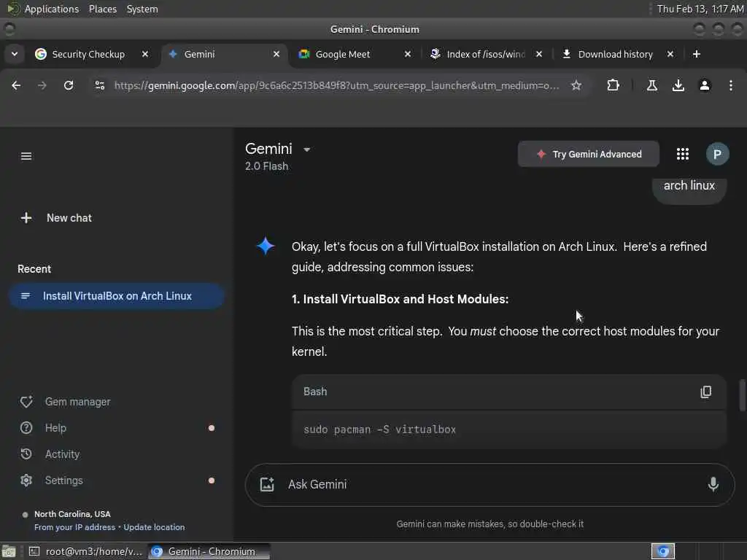Image resolution: width=747 pixels, height=560 pixels.
Task: Click the Ask Gemini input field
Action: pos(489,485)
